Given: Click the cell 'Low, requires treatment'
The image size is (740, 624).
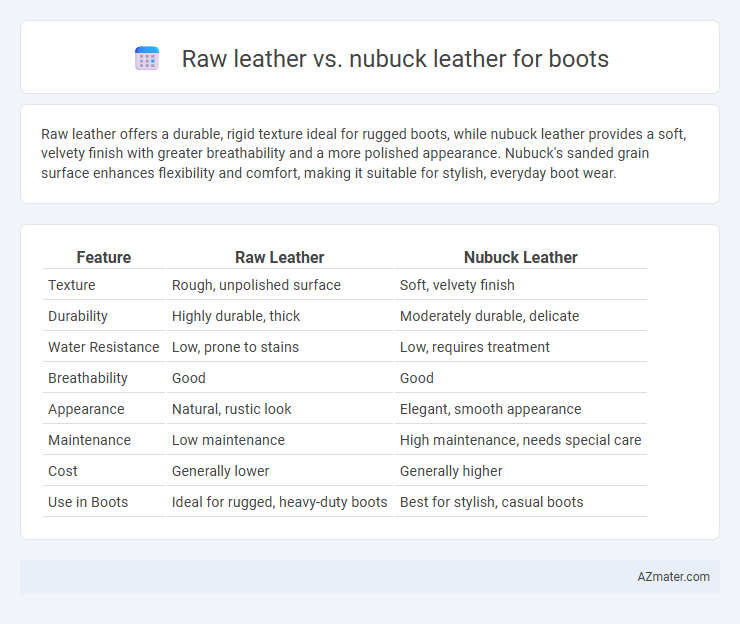Looking at the screenshot, I should pos(475,347).
